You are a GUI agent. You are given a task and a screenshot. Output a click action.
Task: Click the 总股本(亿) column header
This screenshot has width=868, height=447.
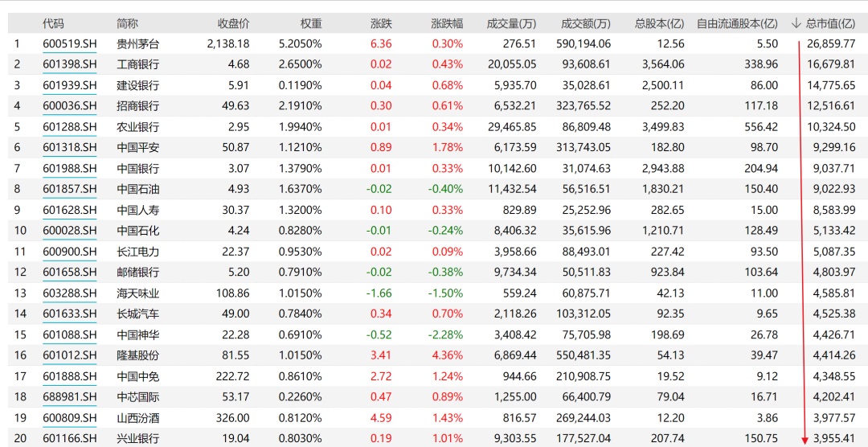point(660,24)
